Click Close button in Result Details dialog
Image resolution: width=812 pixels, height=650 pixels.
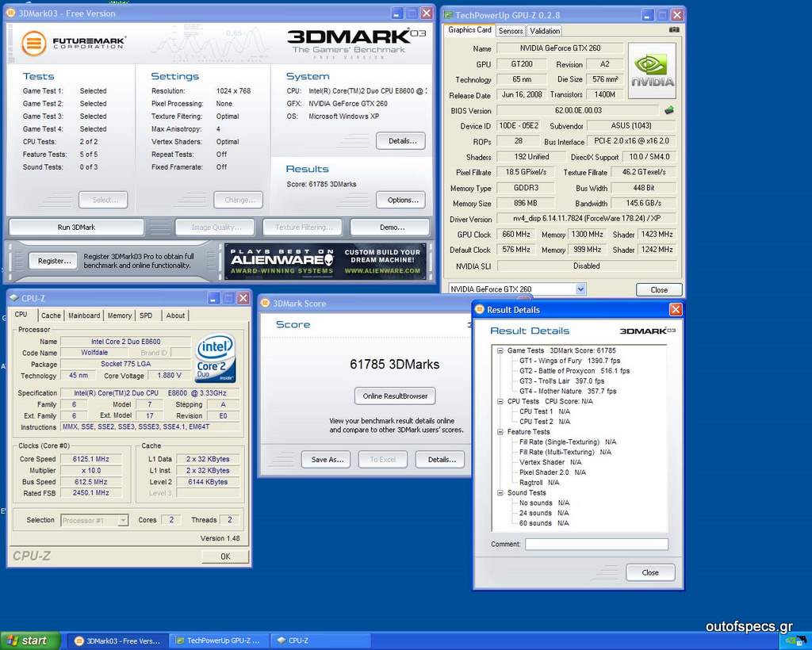650,572
